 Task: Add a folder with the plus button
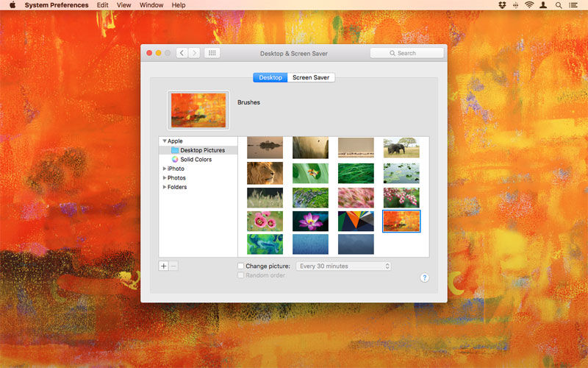coord(163,266)
